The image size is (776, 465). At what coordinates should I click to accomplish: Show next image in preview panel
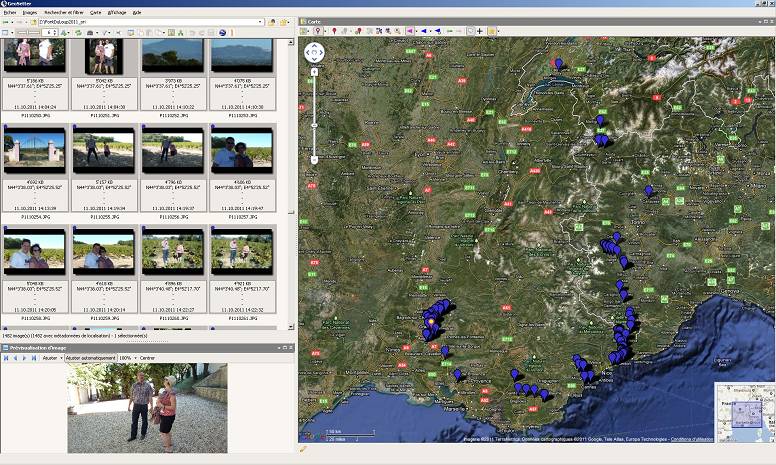25,357
